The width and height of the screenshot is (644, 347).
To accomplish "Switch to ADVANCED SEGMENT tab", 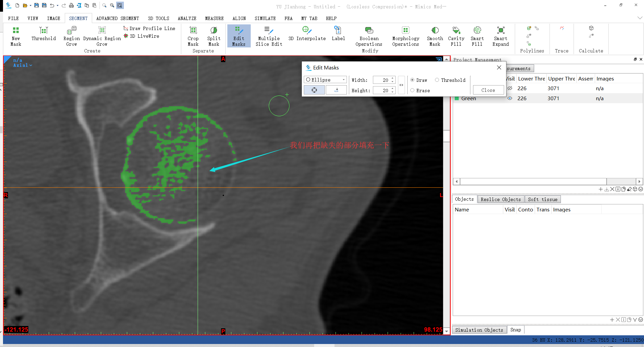I will pos(118,18).
